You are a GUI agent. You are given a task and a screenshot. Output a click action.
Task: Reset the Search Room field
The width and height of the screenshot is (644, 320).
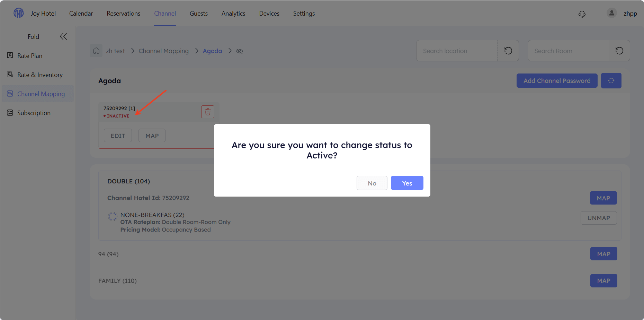pyautogui.click(x=619, y=51)
